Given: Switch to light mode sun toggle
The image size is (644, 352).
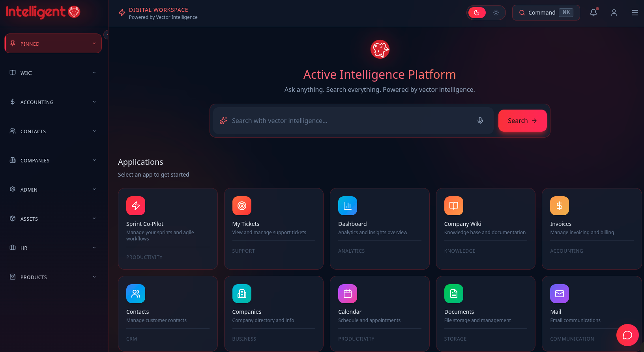Looking at the screenshot, I should click(496, 13).
